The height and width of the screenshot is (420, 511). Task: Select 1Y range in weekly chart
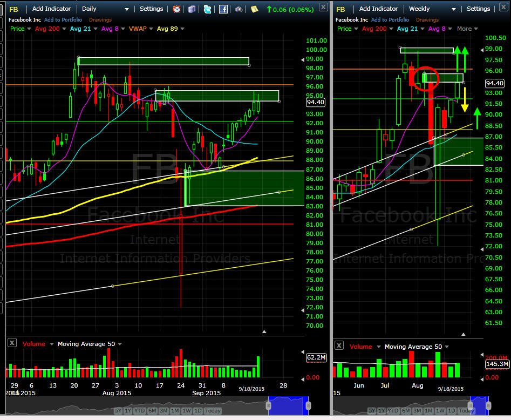coord(381,410)
